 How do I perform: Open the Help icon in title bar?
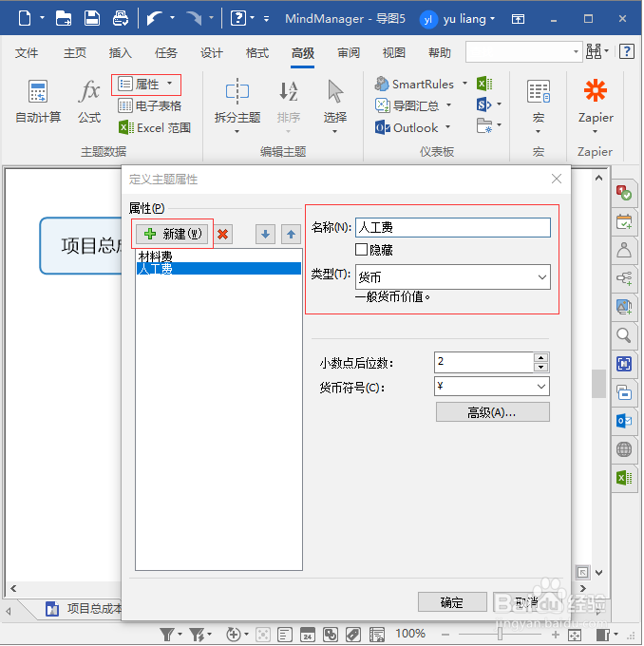point(237,19)
